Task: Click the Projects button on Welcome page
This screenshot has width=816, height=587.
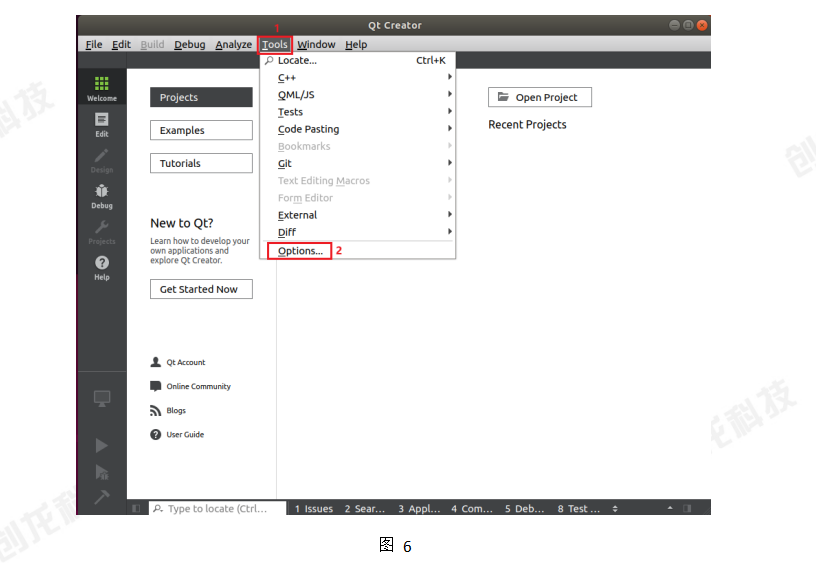Action: pos(201,97)
